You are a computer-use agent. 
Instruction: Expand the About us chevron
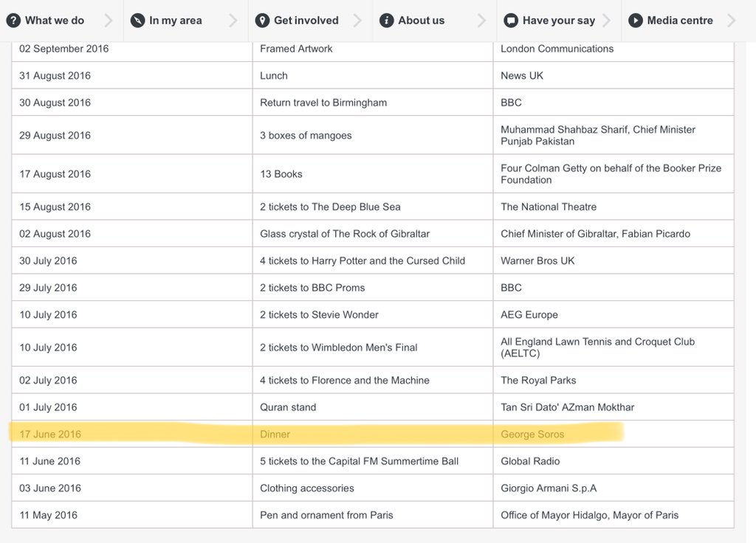pyautogui.click(x=481, y=21)
